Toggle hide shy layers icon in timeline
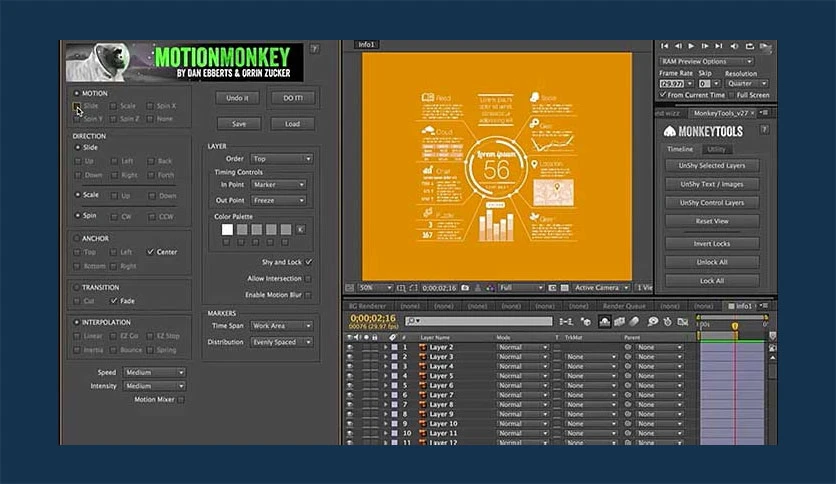 605,321
